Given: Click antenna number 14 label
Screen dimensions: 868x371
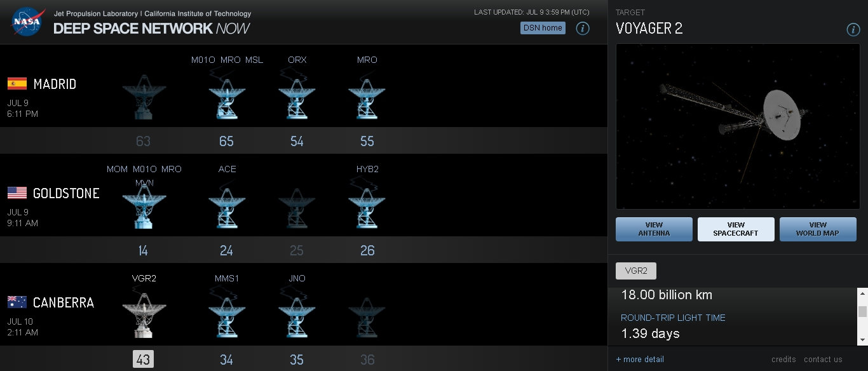Looking at the screenshot, I should (x=143, y=250).
